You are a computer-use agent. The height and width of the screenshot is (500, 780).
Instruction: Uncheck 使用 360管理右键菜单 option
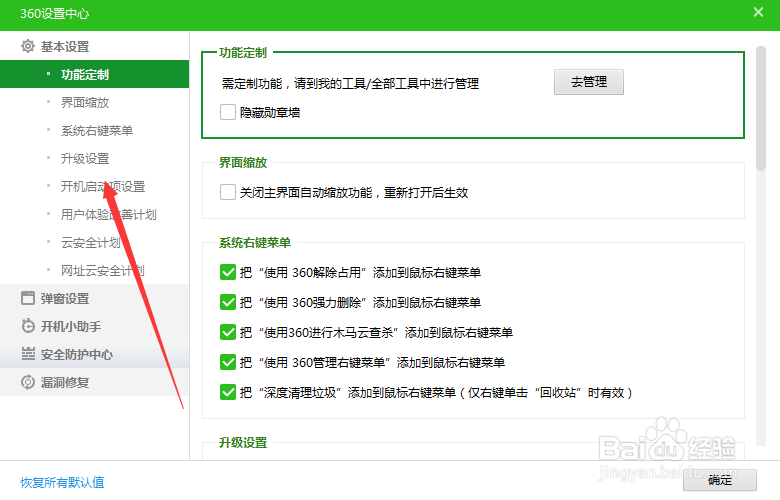pos(228,362)
